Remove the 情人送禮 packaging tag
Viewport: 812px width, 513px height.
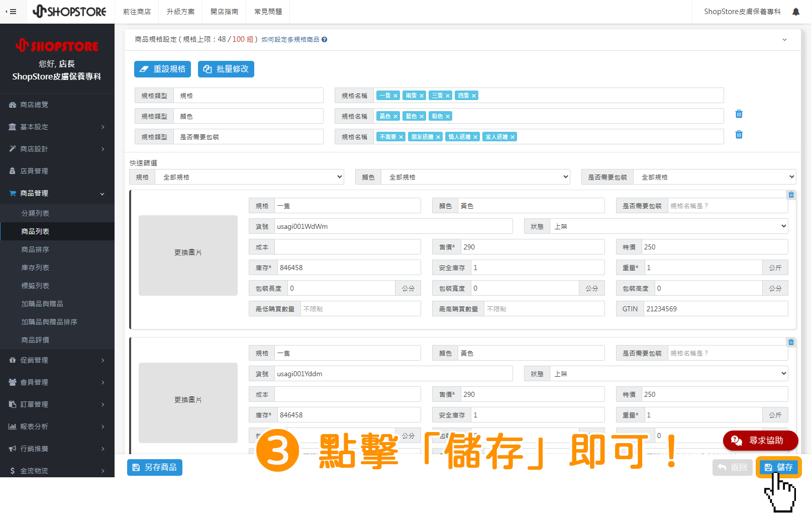(x=475, y=137)
